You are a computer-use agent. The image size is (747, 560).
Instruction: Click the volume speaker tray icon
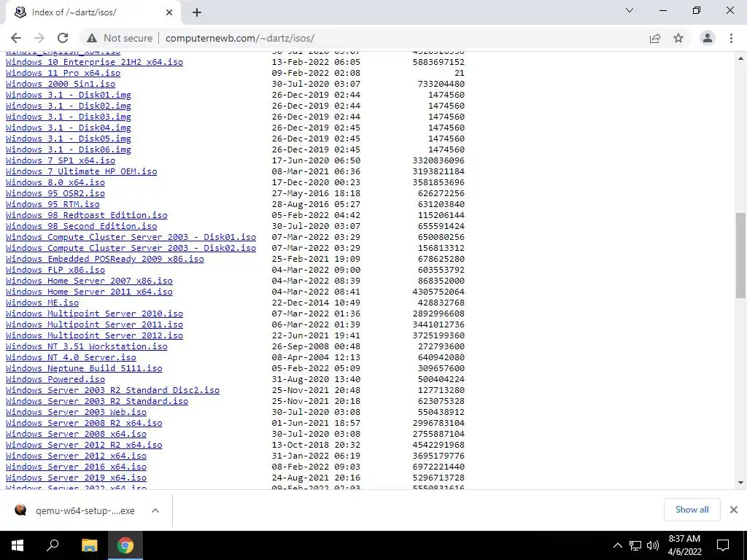653,545
